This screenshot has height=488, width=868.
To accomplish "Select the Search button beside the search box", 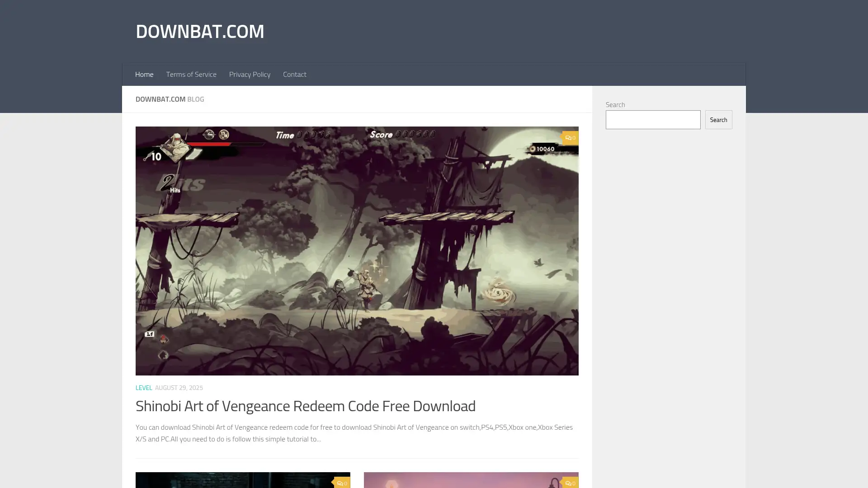I will click(x=718, y=119).
